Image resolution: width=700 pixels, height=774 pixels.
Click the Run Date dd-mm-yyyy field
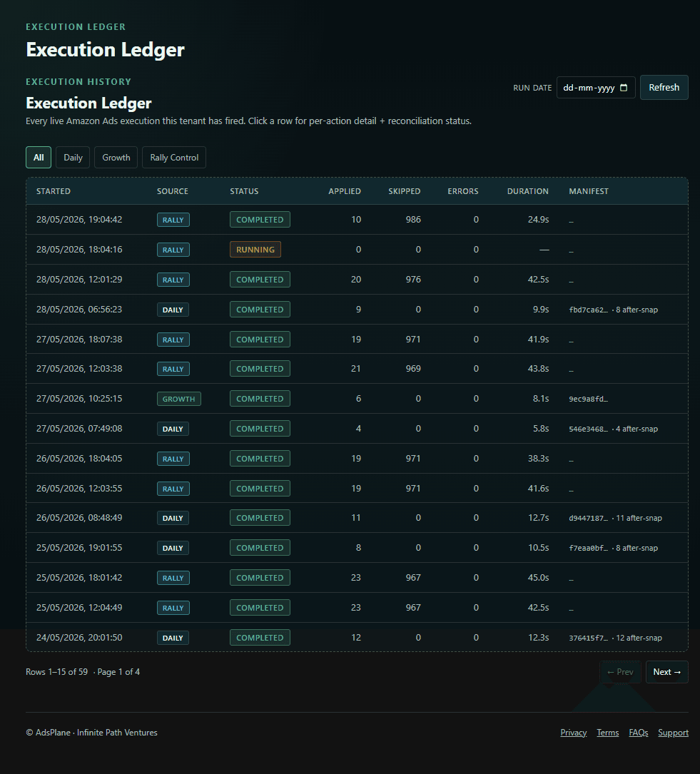coord(596,87)
